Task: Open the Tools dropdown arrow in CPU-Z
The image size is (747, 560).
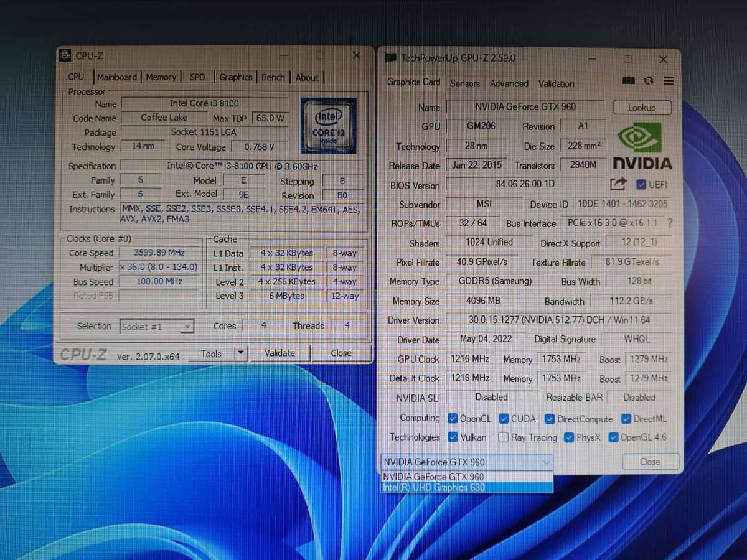Action: click(241, 353)
